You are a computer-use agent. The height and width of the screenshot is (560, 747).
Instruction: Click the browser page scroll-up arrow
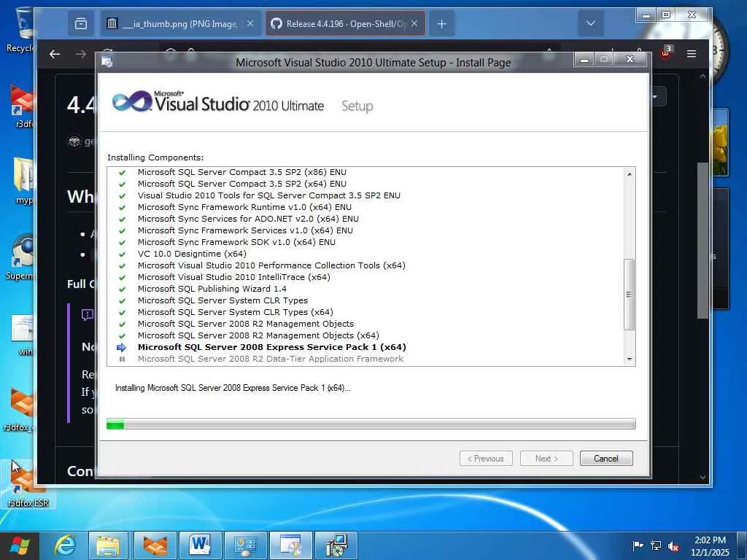tap(703, 76)
